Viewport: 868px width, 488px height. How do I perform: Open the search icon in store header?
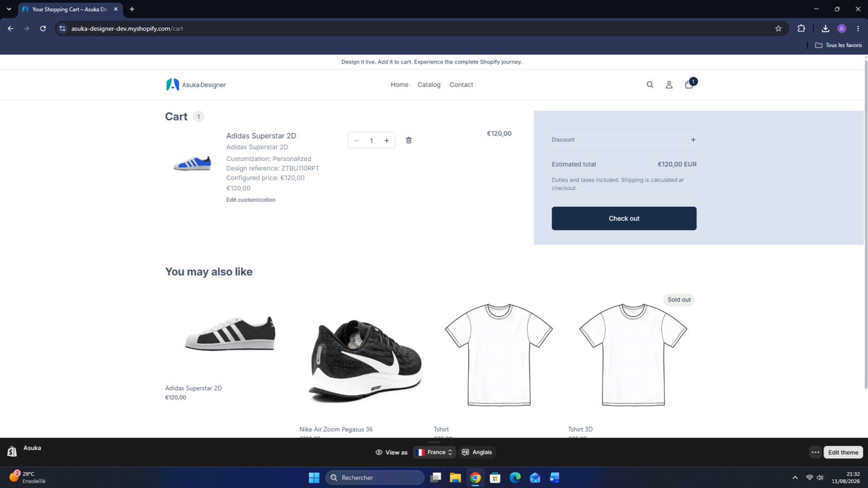(x=649, y=85)
